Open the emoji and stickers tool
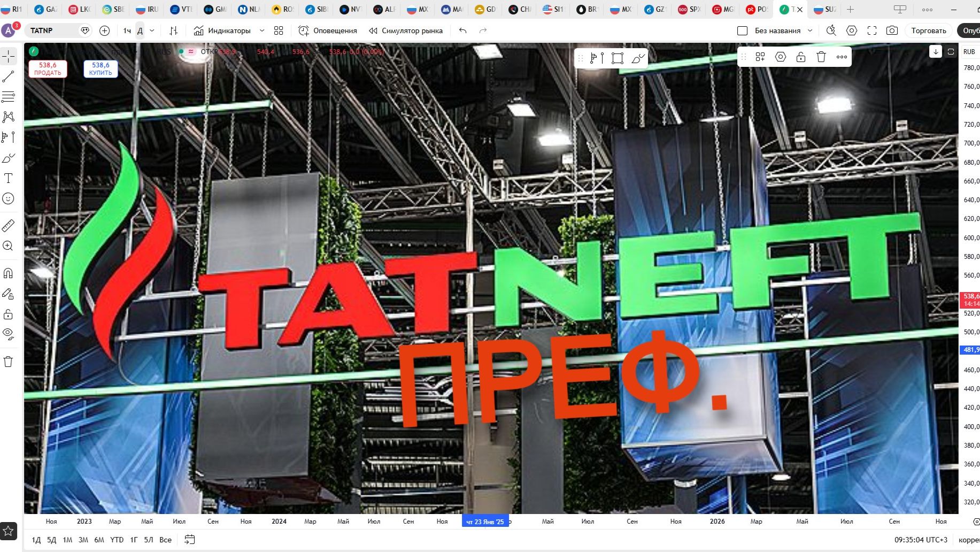Viewport: 980px width, 552px height. click(9, 198)
